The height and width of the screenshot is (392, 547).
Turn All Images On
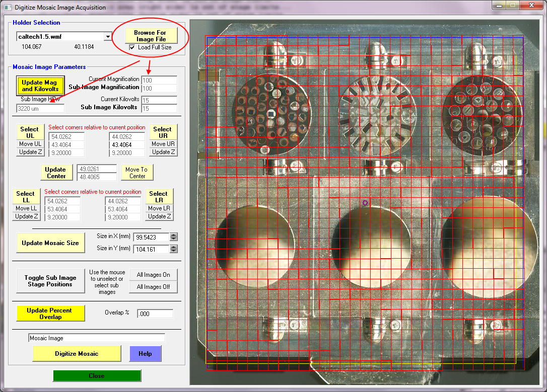(153, 275)
